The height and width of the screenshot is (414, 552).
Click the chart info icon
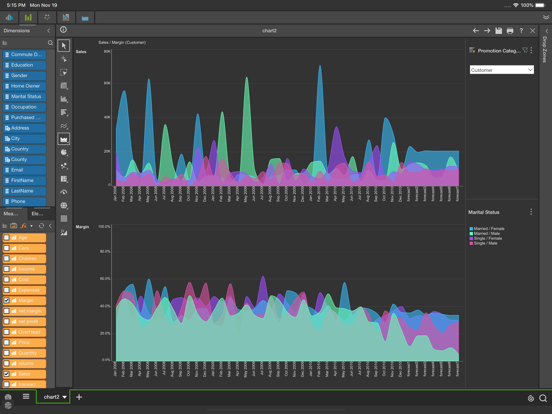[63, 30]
